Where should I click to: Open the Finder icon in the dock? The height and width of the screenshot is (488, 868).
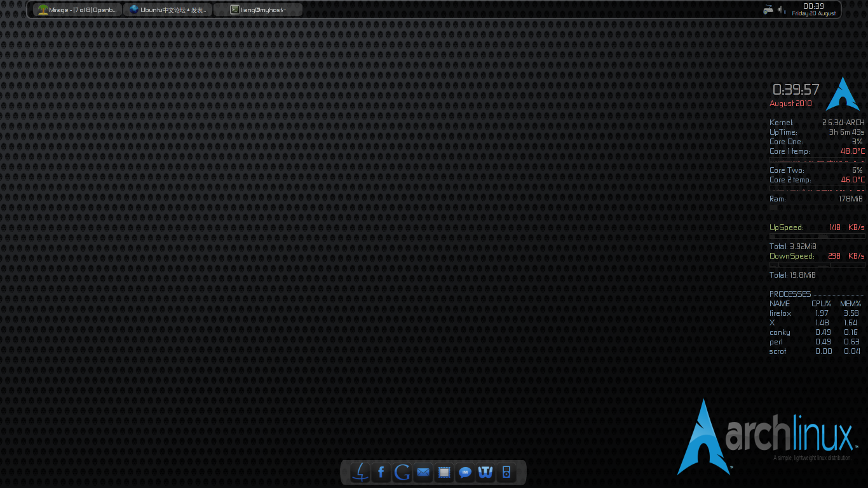[x=360, y=472]
